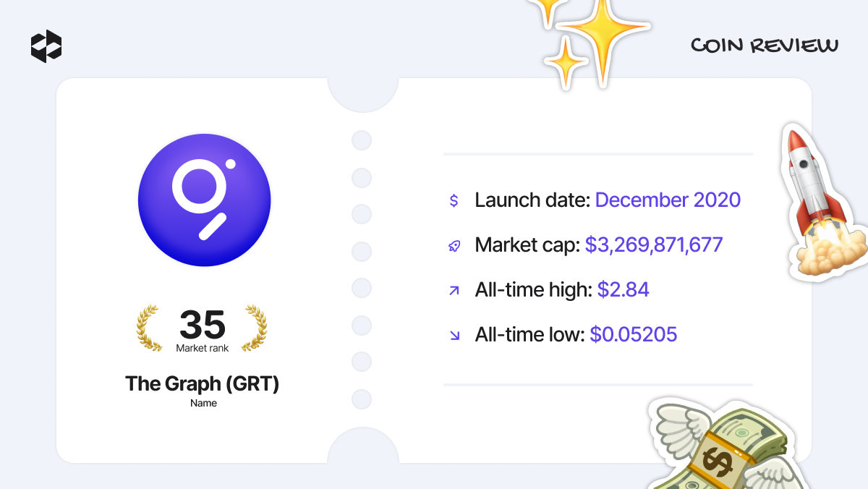Click the $2.84 all-time high value
Viewport: 868px width, 489px height.
(x=623, y=290)
